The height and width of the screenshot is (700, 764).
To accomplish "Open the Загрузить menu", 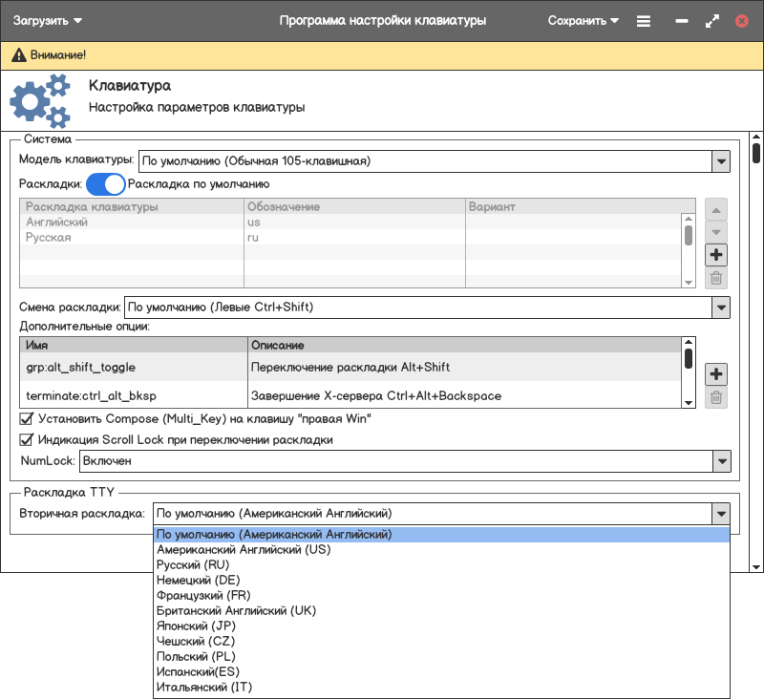I will coord(47,20).
